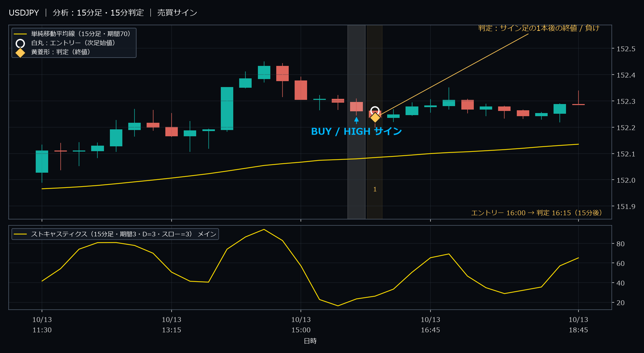Click the BUY / HIGH サイン label
The height and width of the screenshot is (353, 644).
coord(356,131)
